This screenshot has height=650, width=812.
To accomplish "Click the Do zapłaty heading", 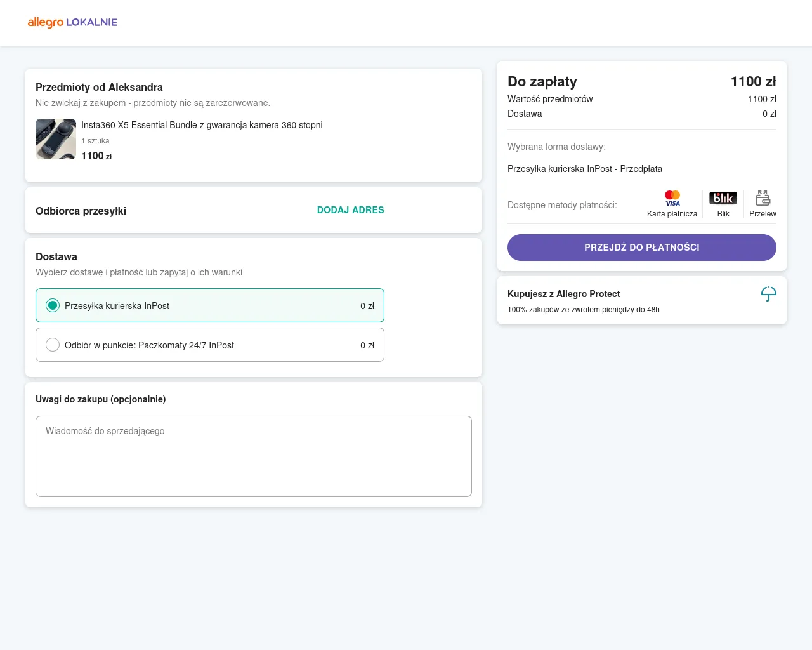I will tap(542, 81).
